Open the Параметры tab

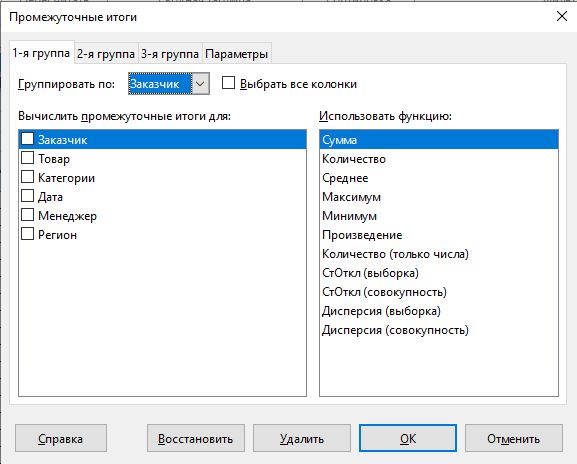click(237, 54)
